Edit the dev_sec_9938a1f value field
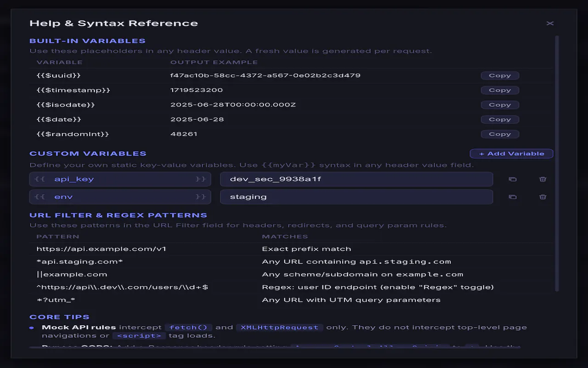The width and height of the screenshot is (588, 368). [356, 179]
